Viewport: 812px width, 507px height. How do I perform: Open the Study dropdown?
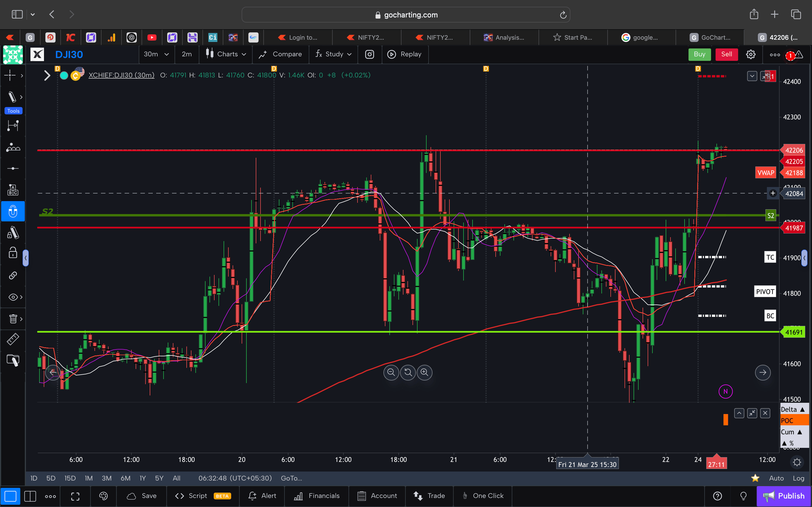tap(334, 54)
